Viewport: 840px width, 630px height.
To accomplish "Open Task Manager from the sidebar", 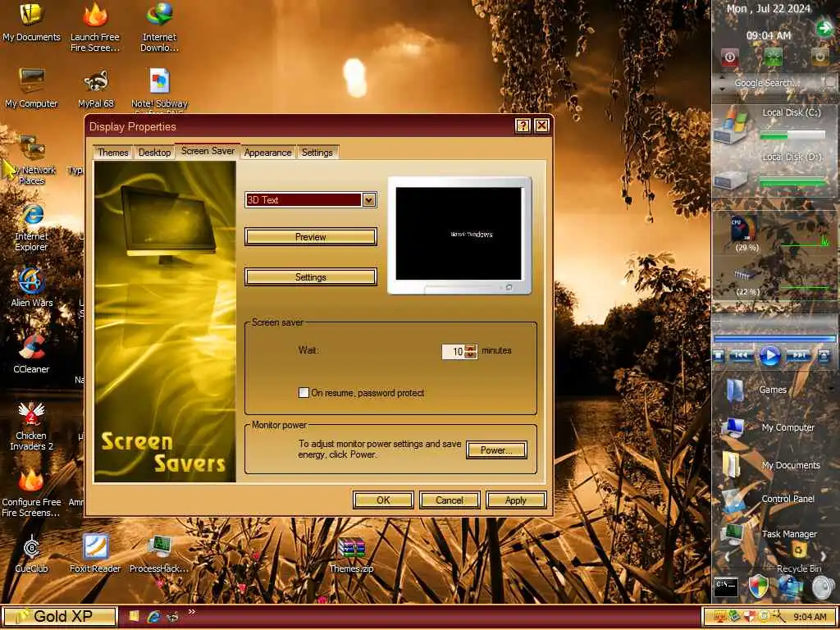I will click(x=769, y=534).
